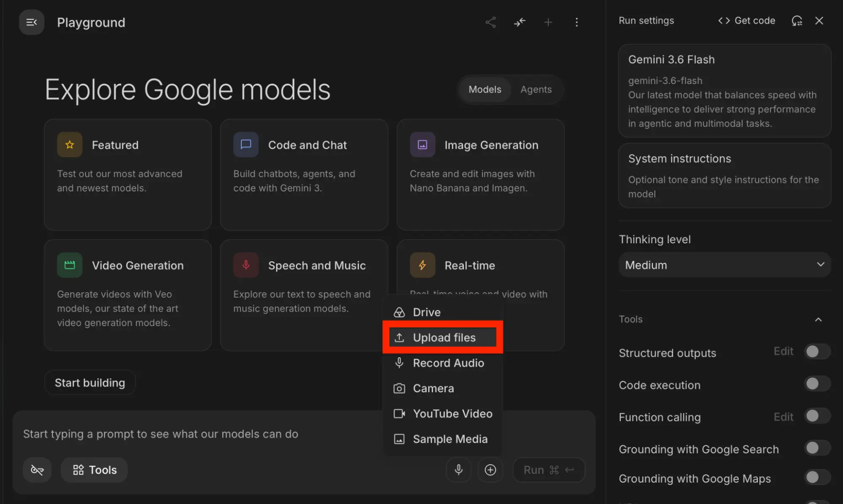Select Drive from the attach menu

coord(443,313)
